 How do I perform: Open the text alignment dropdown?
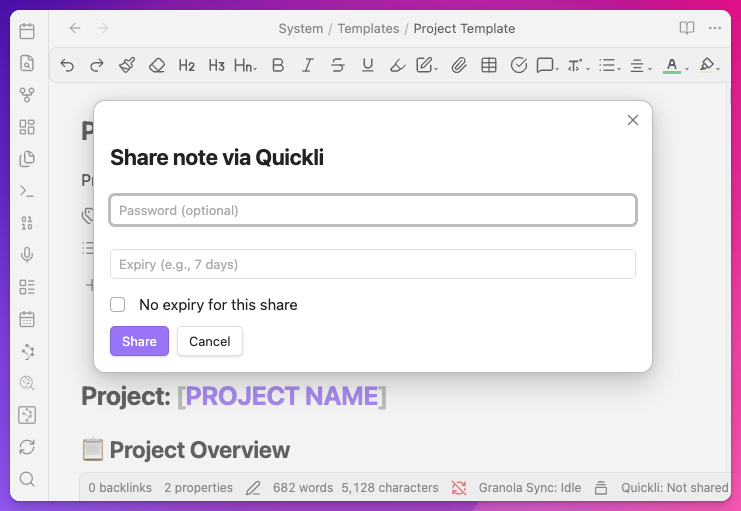[x=640, y=65]
